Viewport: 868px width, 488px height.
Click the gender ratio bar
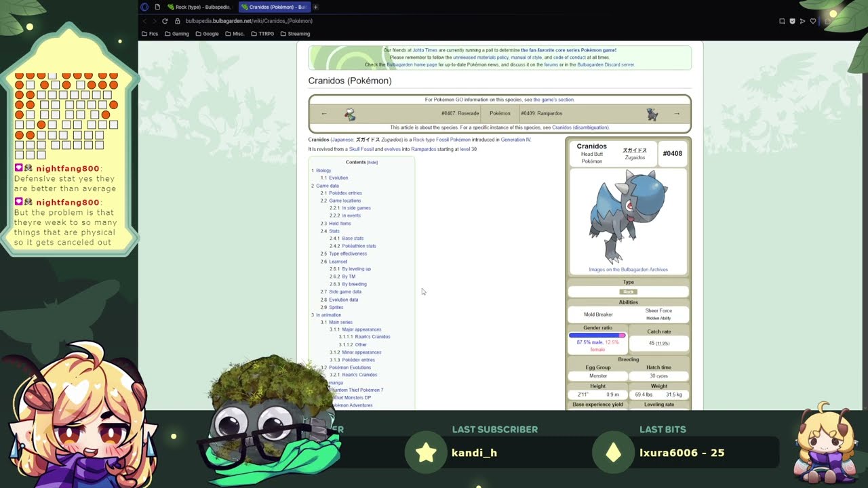[x=597, y=335]
